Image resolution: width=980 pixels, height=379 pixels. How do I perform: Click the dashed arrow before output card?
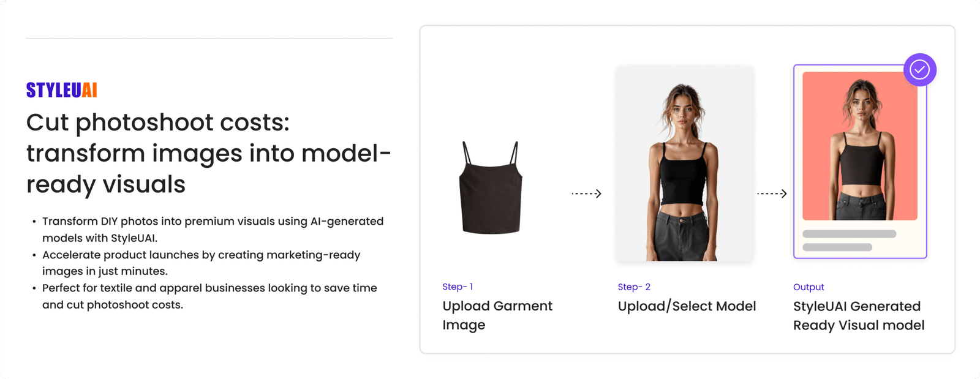(x=772, y=193)
